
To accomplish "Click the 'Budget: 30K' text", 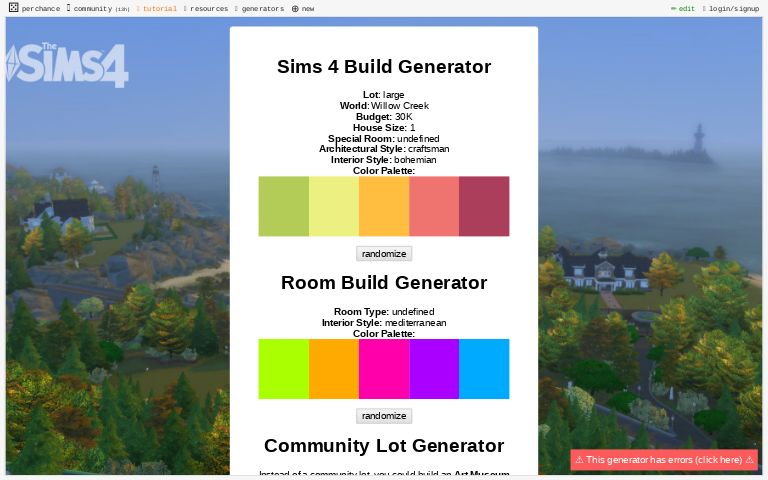I will click(384, 117).
